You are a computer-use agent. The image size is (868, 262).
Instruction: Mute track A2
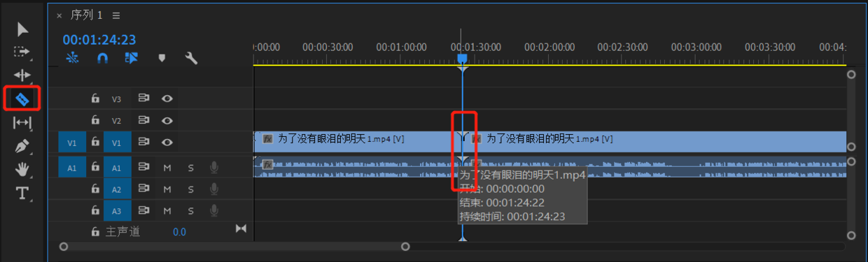click(167, 189)
